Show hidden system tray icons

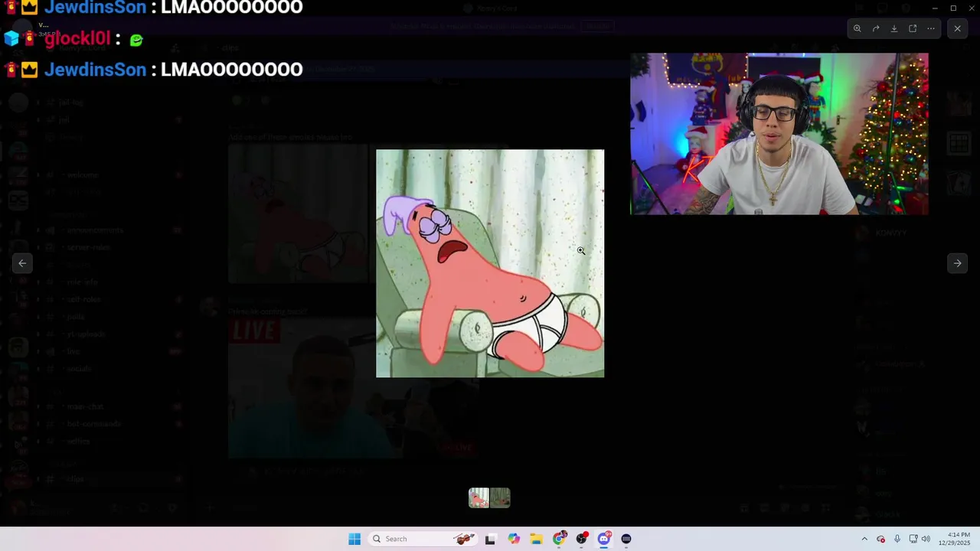pos(864,539)
